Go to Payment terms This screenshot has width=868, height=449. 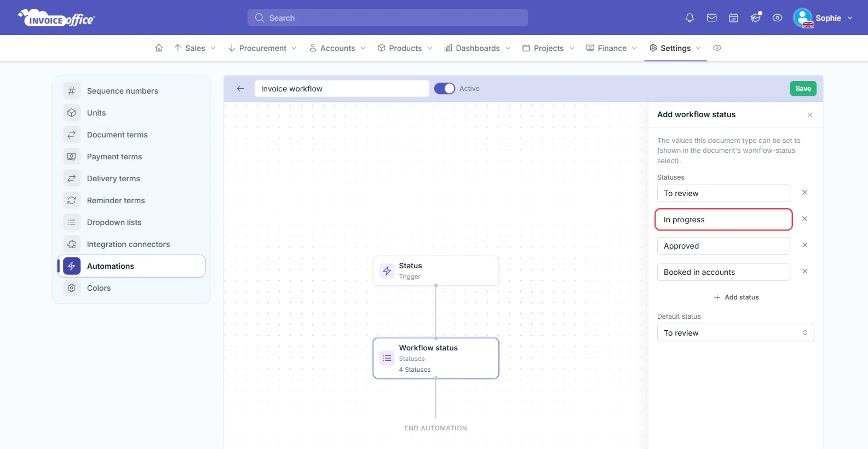[131, 157]
